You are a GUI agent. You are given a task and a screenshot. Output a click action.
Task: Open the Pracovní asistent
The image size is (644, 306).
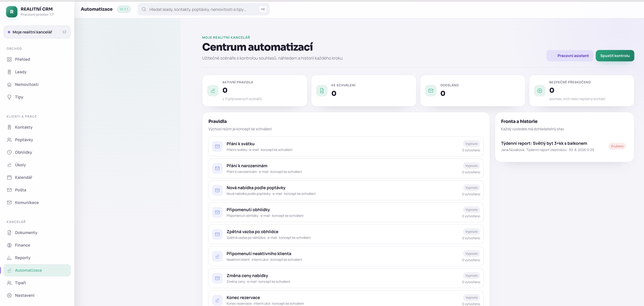(570, 56)
